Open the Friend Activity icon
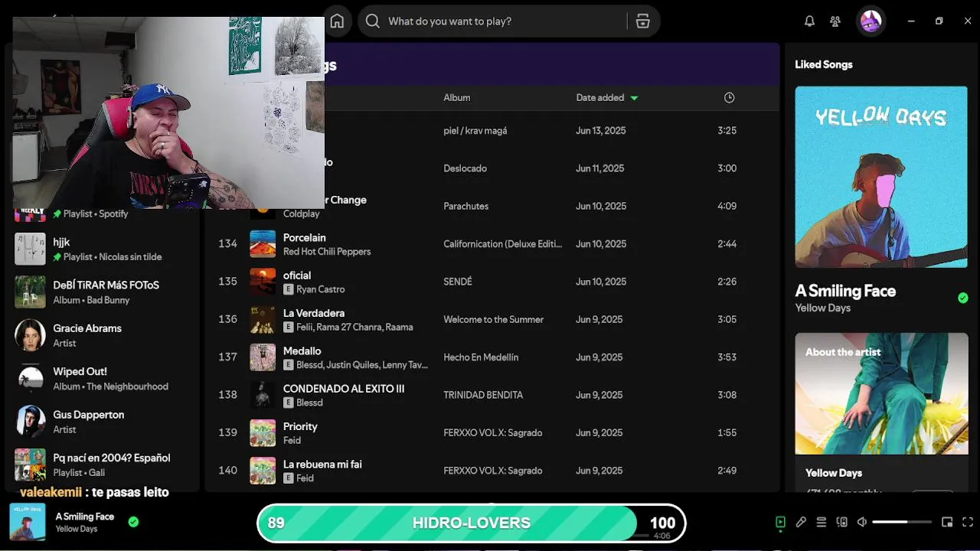Screen dimensions: 980x551 pyautogui.click(x=835, y=21)
